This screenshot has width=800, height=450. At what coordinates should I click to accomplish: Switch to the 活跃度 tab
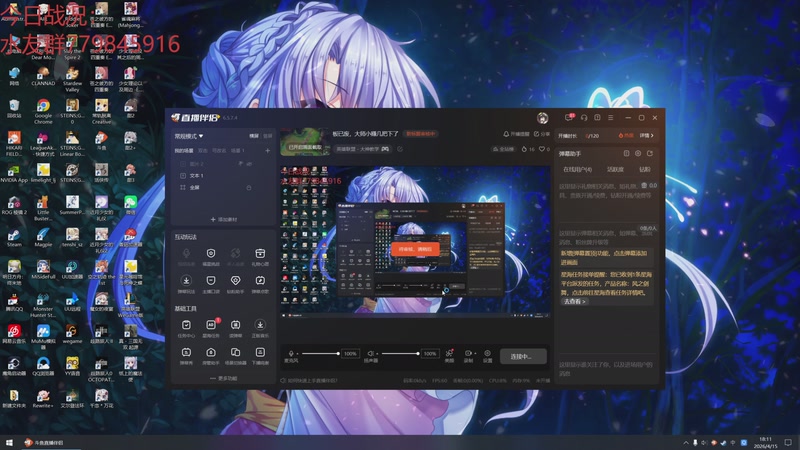(x=615, y=169)
